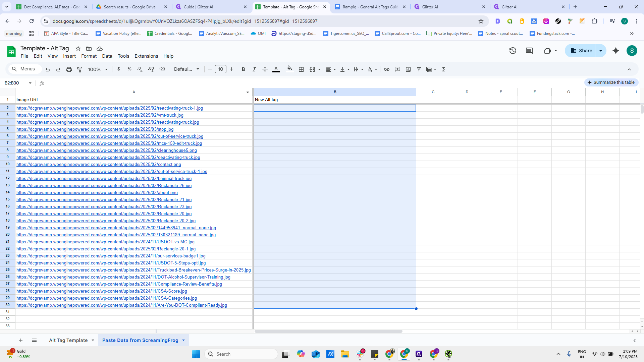Image resolution: width=644 pixels, height=362 pixels.
Task: Open the Share button dropdown arrow
Action: [601, 51]
